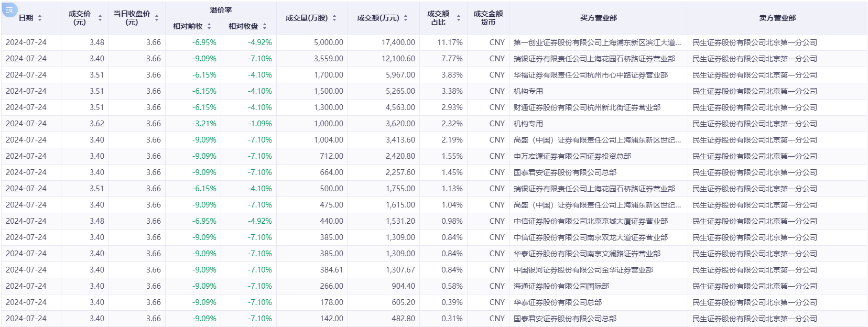The image size is (868, 327).
Task: Sort by 成交额占比 sort arrows
Action: tap(459, 18)
